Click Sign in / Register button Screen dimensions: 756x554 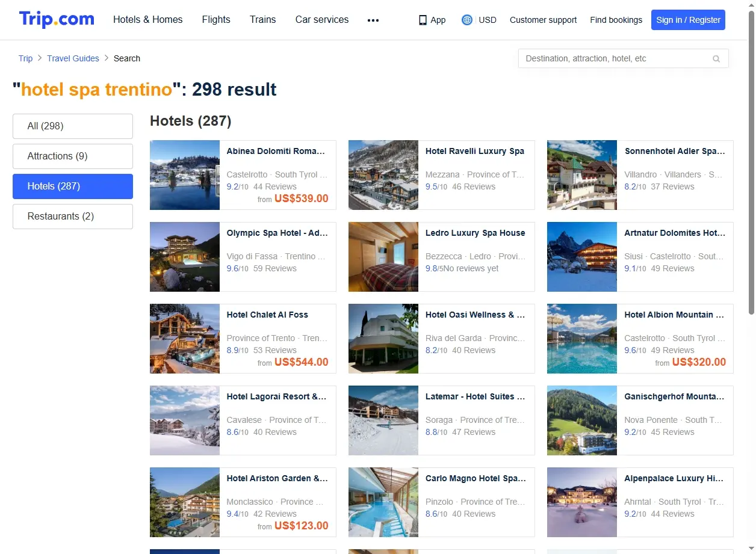tap(688, 20)
